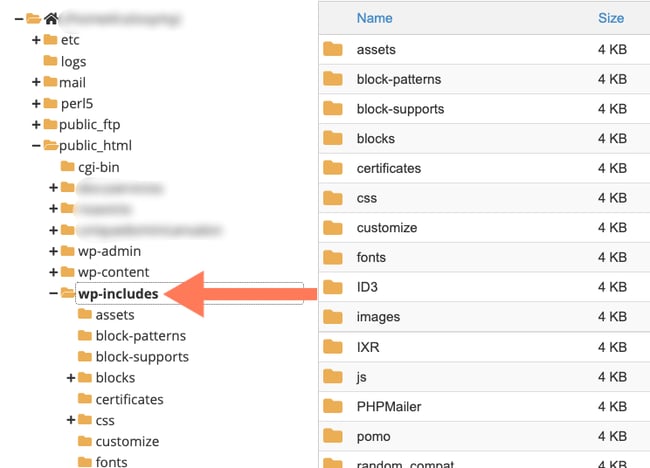
Task: Sort files by Size column header
Action: 610,18
